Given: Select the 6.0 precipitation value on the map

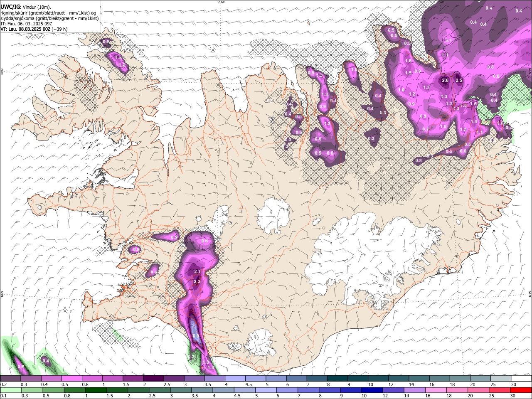Looking at the screenshot, I should pyautogui.click(x=196, y=336).
